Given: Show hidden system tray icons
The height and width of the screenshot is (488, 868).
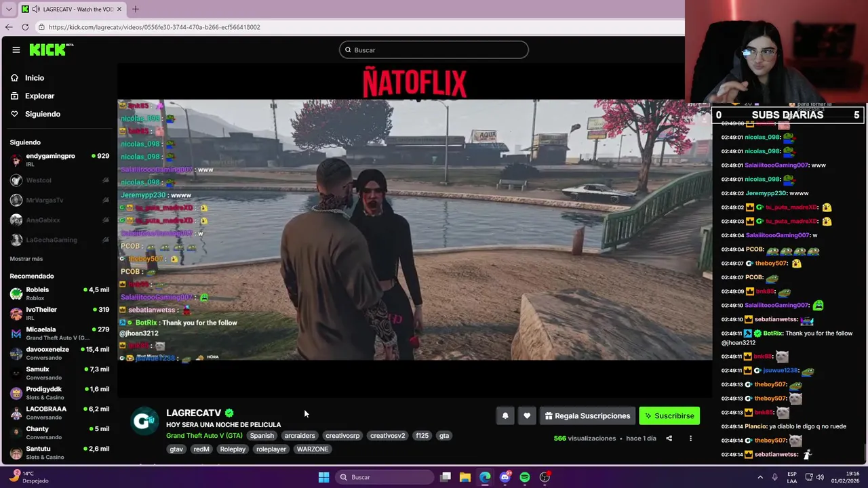Looking at the screenshot, I should tap(760, 477).
